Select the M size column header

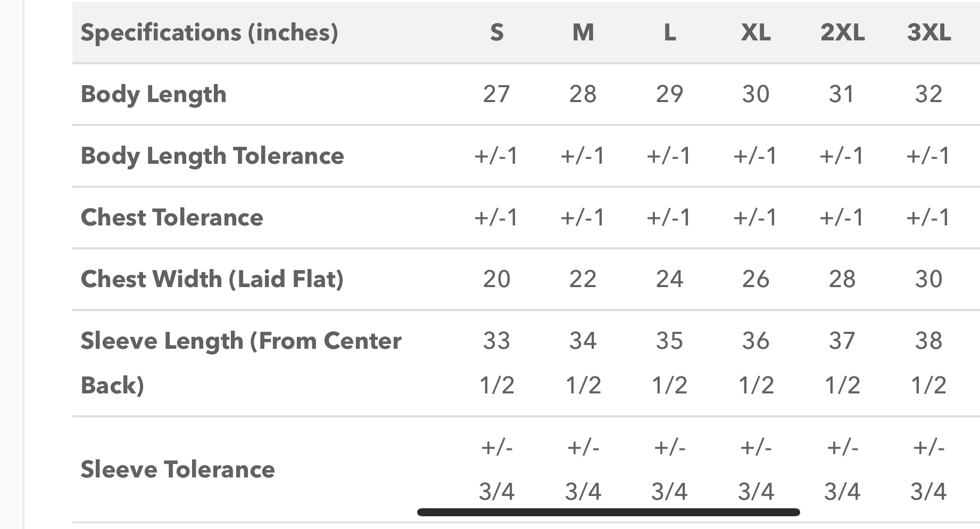(x=583, y=33)
